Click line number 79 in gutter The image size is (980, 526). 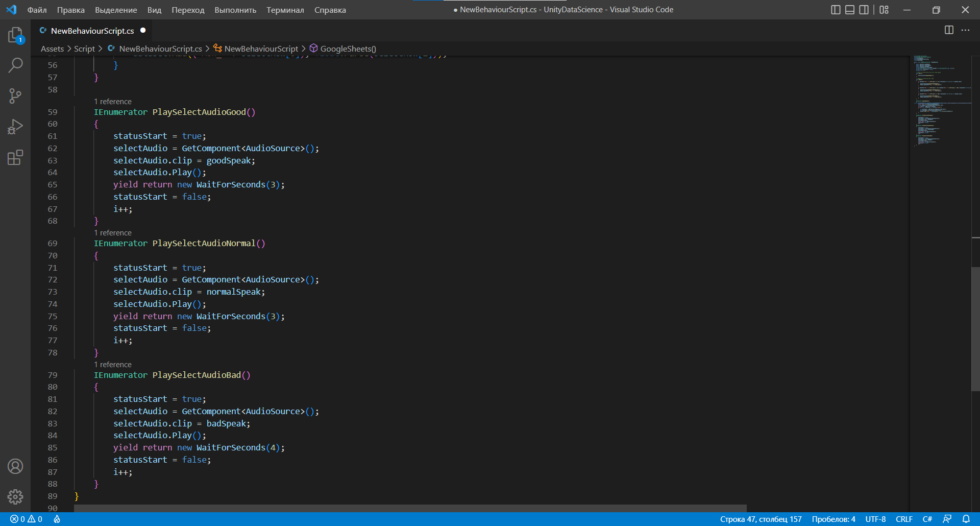click(x=53, y=375)
